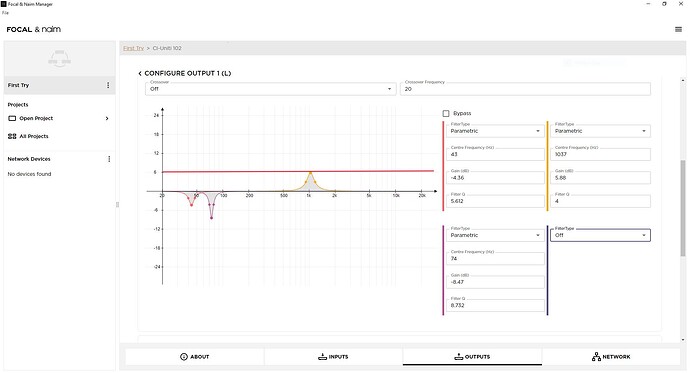The width and height of the screenshot is (690, 373).
Task: Click the Projects heading
Action: (x=18, y=105)
